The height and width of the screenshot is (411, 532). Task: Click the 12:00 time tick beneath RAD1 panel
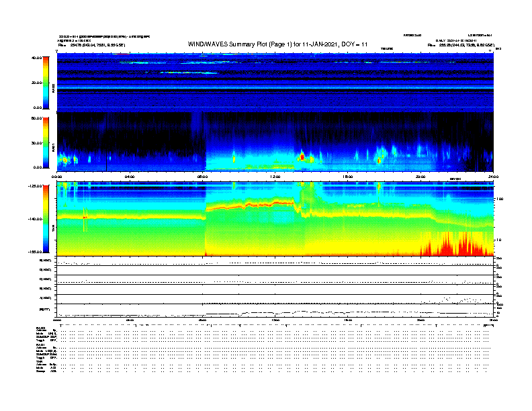275,177
